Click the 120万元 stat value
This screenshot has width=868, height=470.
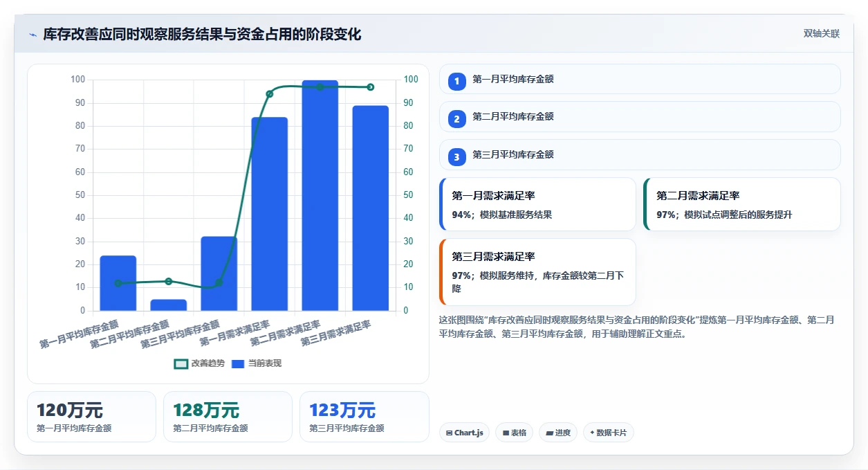(x=70, y=410)
